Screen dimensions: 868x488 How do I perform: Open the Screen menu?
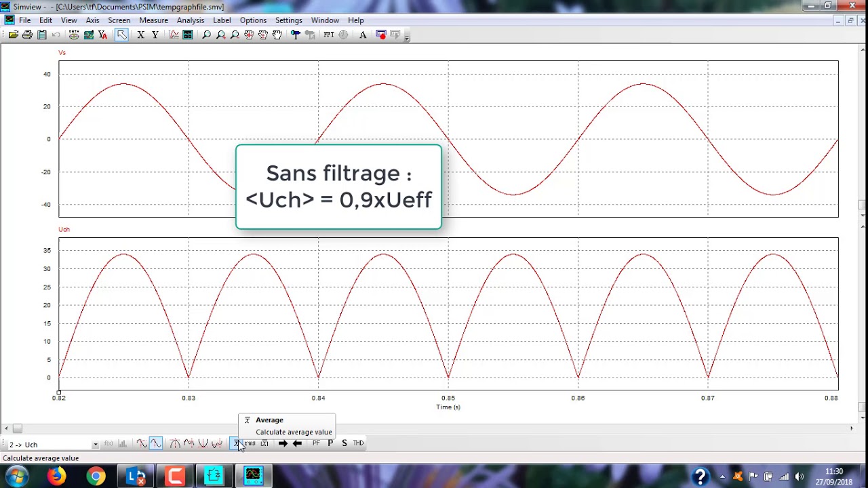pyautogui.click(x=119, y=20)
